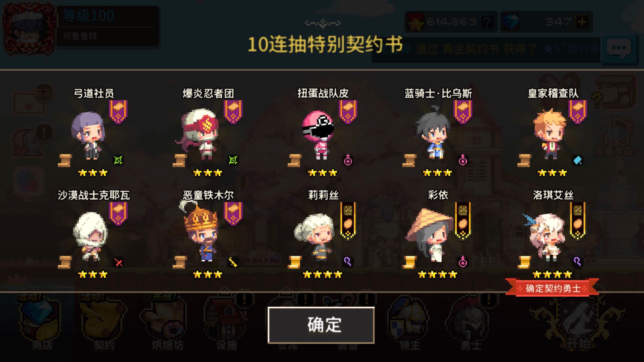Click the 确定契约勇士 red ribbon
The height and width of the screenshot is (362, 644).
pyautogui.click(x=552, y=288)
